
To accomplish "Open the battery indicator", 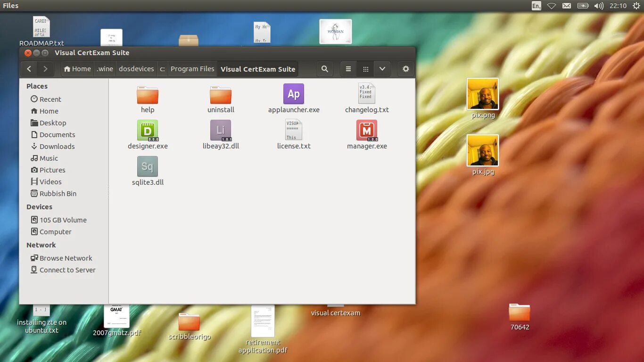I will 583,6.
